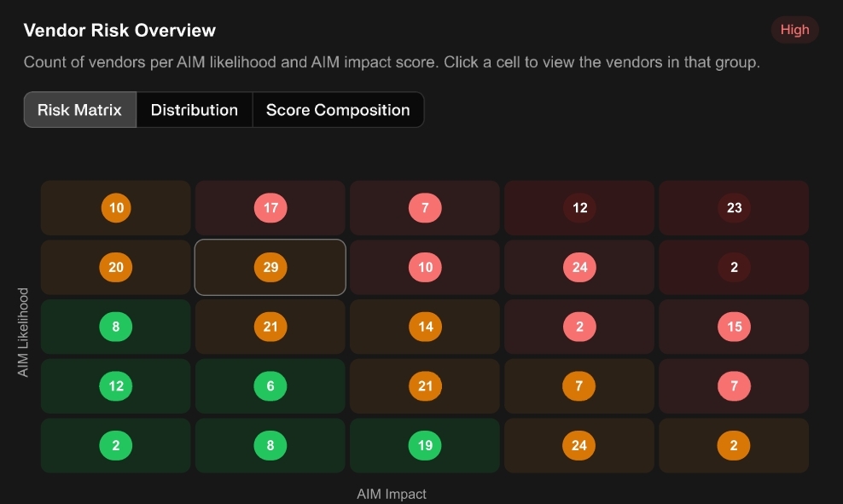The height and width of the screenshot is (504, 843).
Task: Open the highlighted cell with 29 vendors
Action: (270, 267)
